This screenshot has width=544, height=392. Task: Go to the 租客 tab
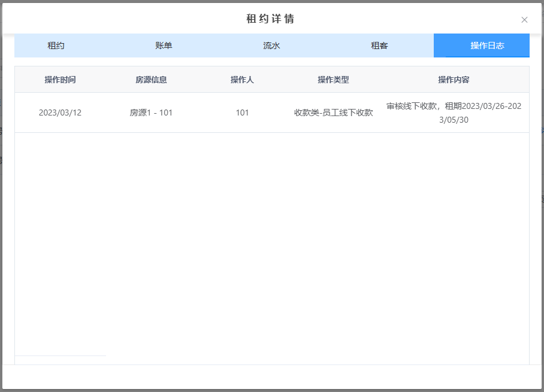pos(379,45)
